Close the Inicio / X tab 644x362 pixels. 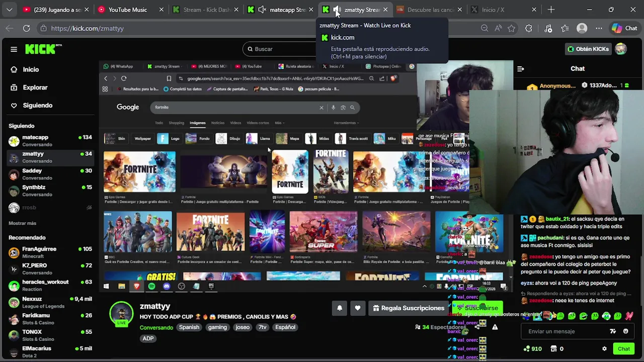(x=534, y=10)
